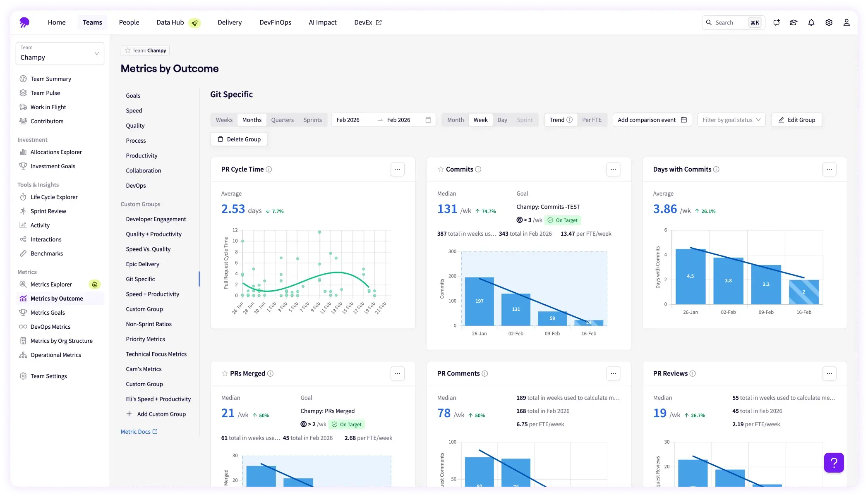Star the Commits metric card
This screenshot has width=868, height=497.
tap(441, 170)
